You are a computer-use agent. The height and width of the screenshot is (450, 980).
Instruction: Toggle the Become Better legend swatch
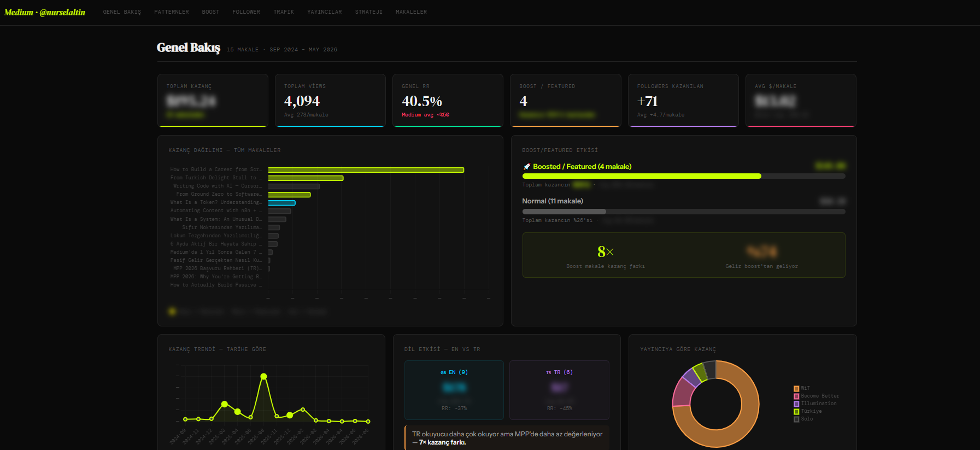pyautogui.click(x=796, y=396)
